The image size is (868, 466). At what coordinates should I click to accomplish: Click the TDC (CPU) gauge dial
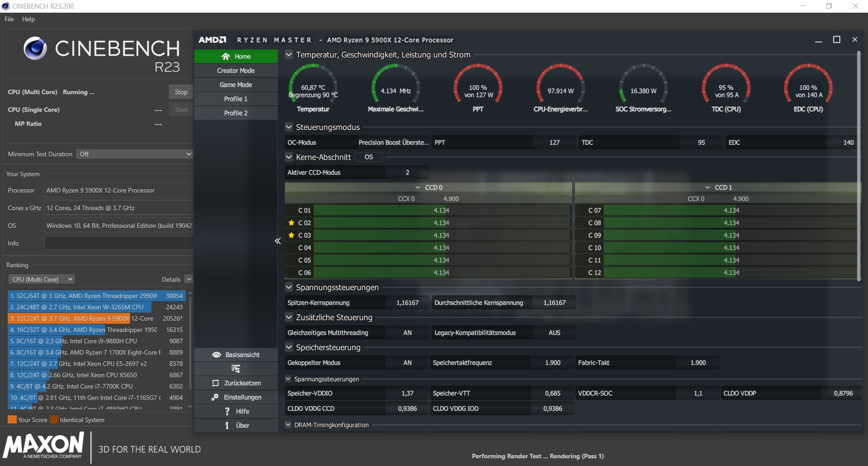pyautogui.click(x=726, y=84)
